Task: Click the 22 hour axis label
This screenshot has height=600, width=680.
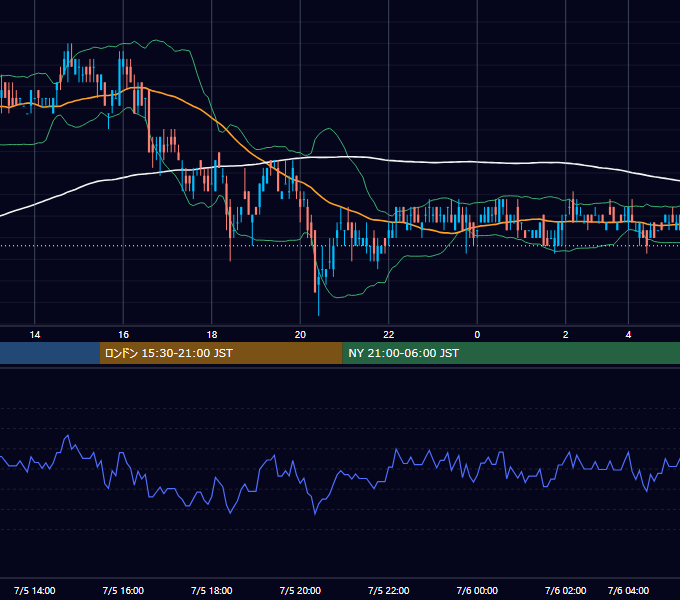Action: point(389,335)
